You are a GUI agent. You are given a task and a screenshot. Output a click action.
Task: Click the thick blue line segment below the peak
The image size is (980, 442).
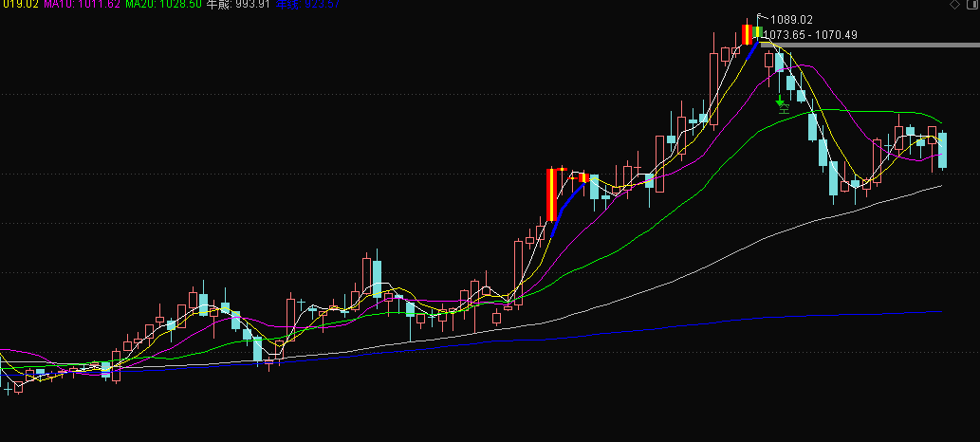[x=751, y=52]
